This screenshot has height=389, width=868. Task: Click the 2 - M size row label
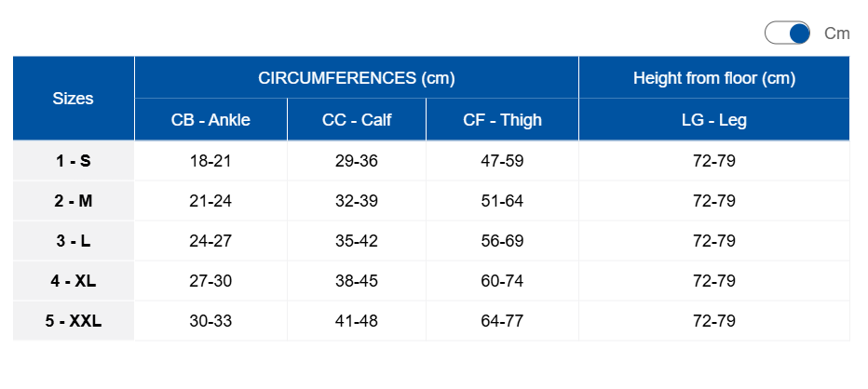(73, 201)
